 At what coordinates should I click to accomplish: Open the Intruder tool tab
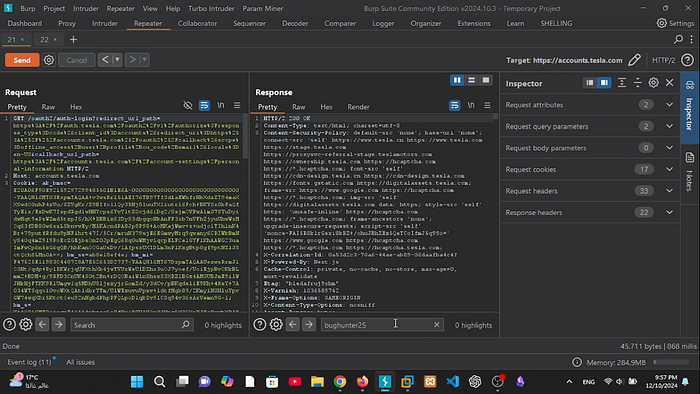click(105, 23)
